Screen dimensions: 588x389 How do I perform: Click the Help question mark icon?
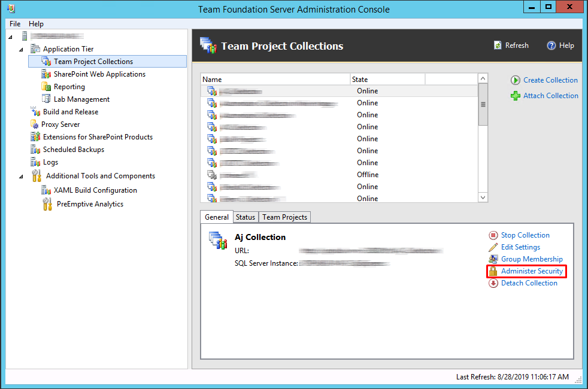coord(551,45)
